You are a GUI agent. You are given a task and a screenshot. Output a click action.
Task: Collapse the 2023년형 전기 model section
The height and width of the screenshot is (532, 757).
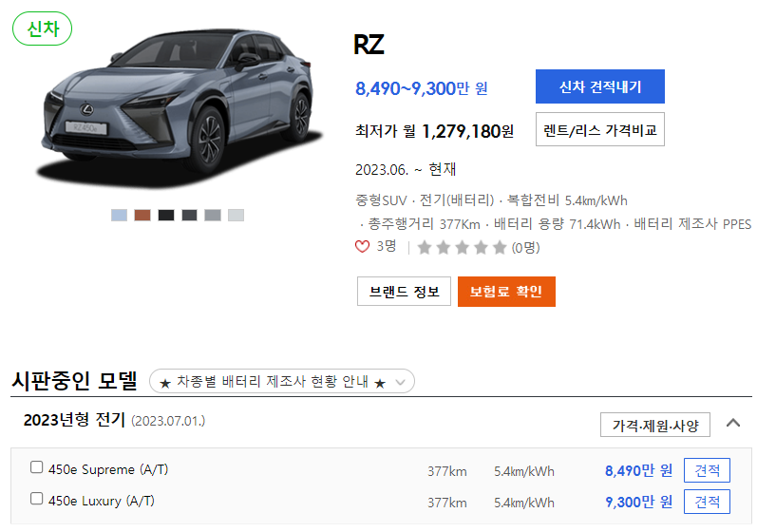point(733,423)
